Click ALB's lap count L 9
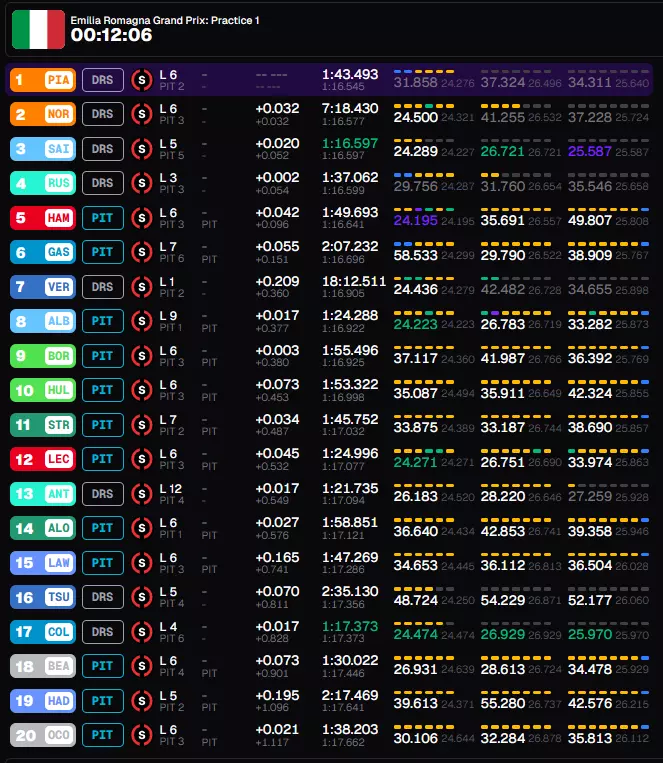 [x=168, y=315]
